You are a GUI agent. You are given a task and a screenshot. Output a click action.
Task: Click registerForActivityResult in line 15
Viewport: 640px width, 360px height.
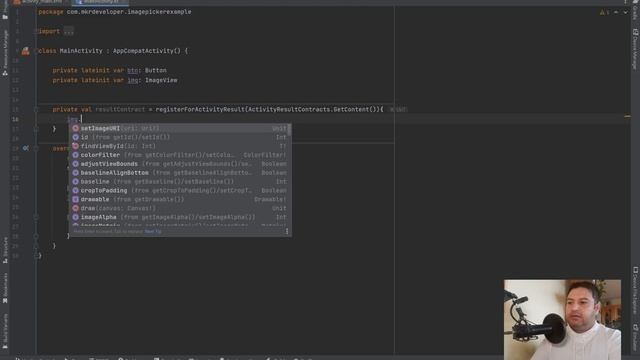tap(200, 109)
